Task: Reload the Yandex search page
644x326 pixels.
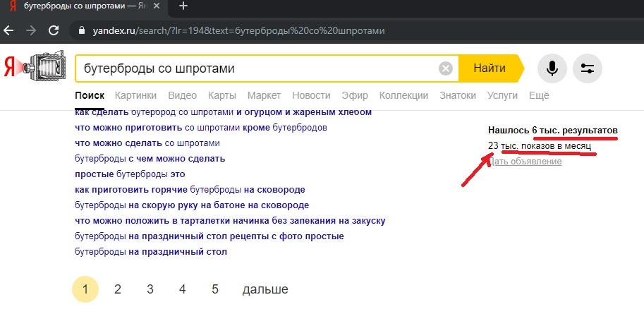Action: tap(54, 30)
